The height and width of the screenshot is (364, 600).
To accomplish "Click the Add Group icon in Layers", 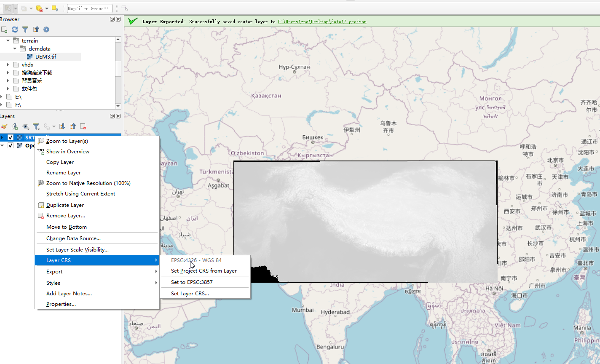I will point(15,126).
